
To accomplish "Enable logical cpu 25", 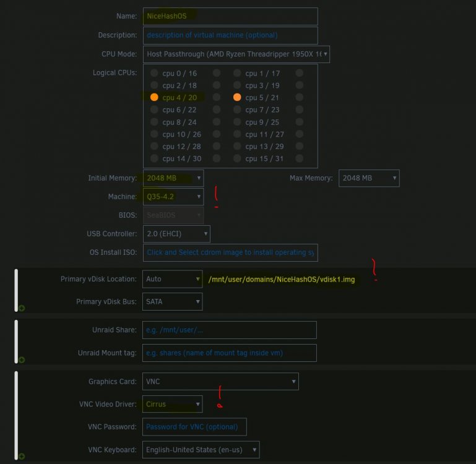I will [300, 122].
